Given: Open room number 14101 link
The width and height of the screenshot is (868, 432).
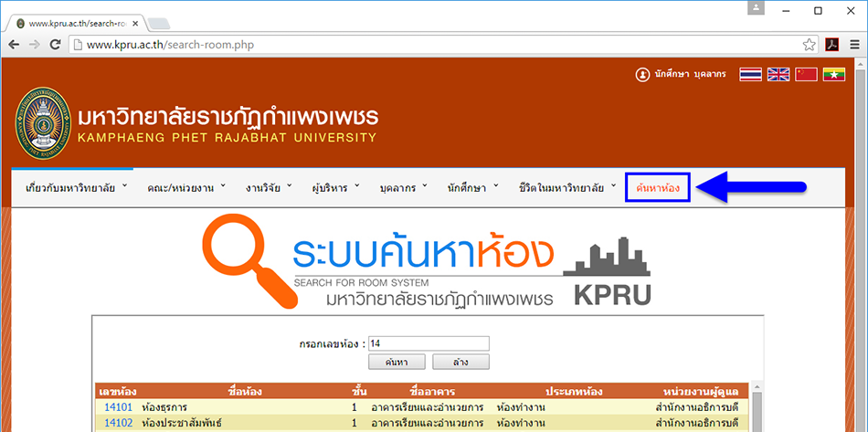Looking at the screenshot, I should pyautogui.click(x=118, y=407).
